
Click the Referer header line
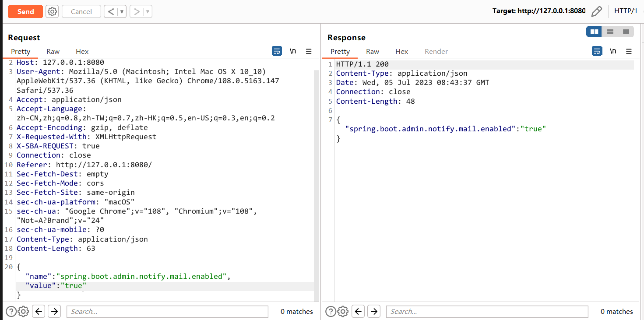click(x=84, y=165)
